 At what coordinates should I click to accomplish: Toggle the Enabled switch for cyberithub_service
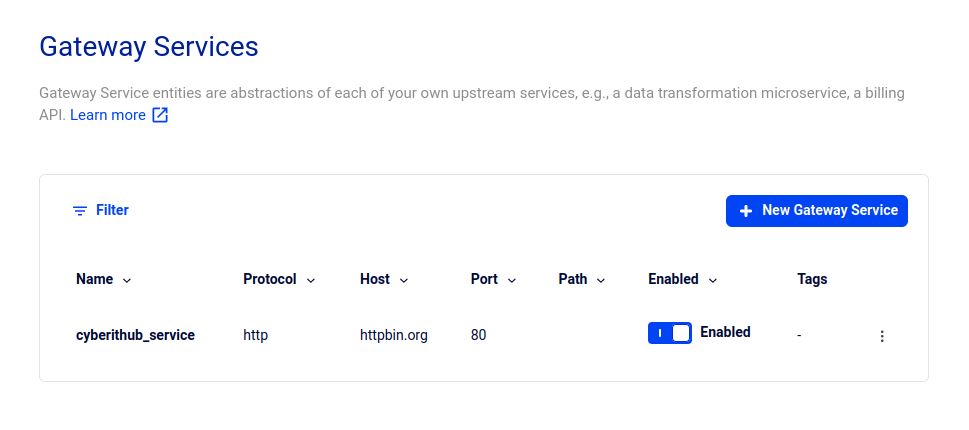tap(669, 333)
